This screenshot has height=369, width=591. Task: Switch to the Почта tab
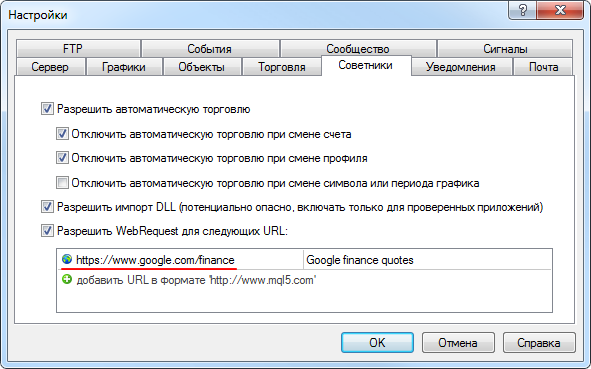pos(544,67)
